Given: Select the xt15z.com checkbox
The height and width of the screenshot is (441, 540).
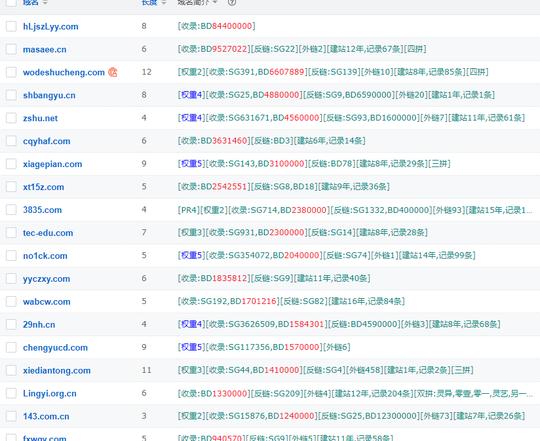Looking at the screenshot, I should (11, 187).
